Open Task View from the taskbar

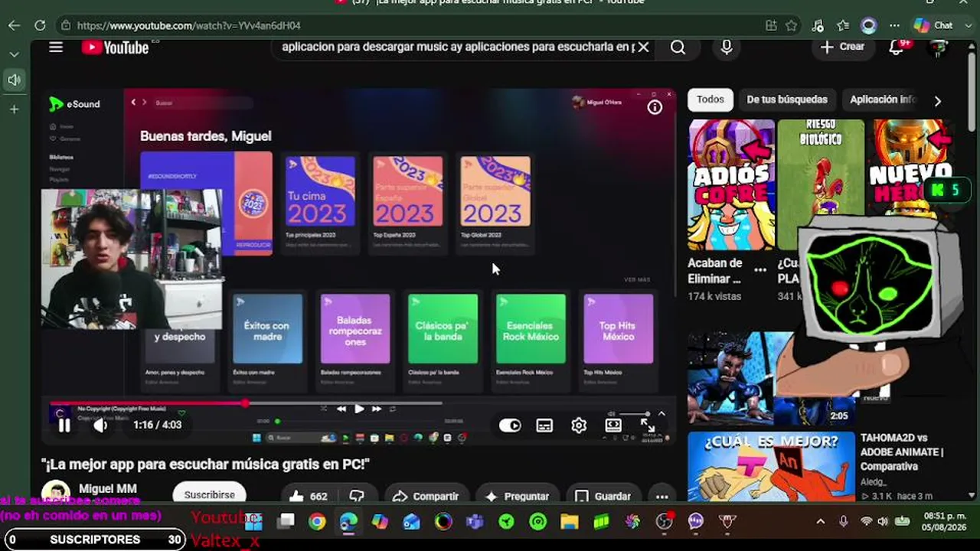coord(286,522)
